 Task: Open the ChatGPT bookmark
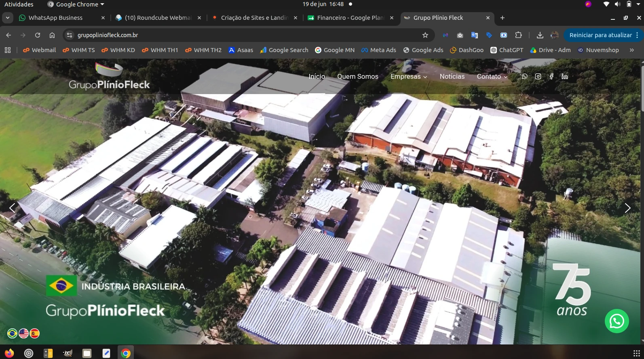pyautogui.click(x=507, y=50)
